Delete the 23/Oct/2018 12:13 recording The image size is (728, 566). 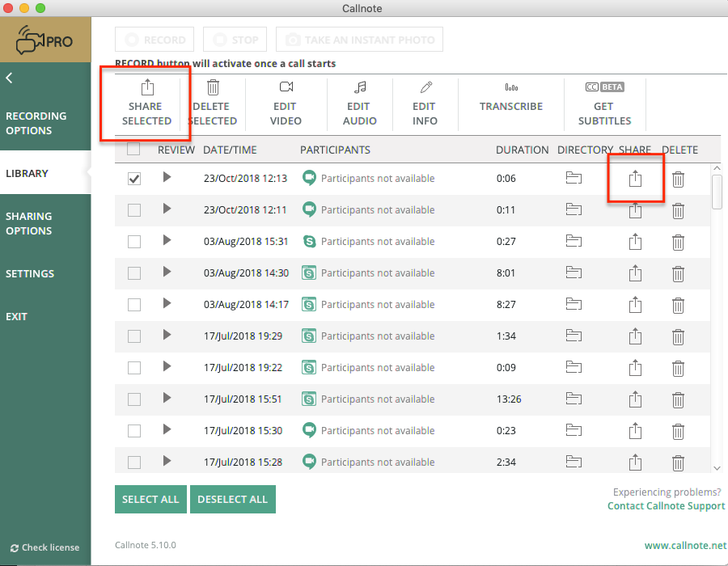click(679, 180)
